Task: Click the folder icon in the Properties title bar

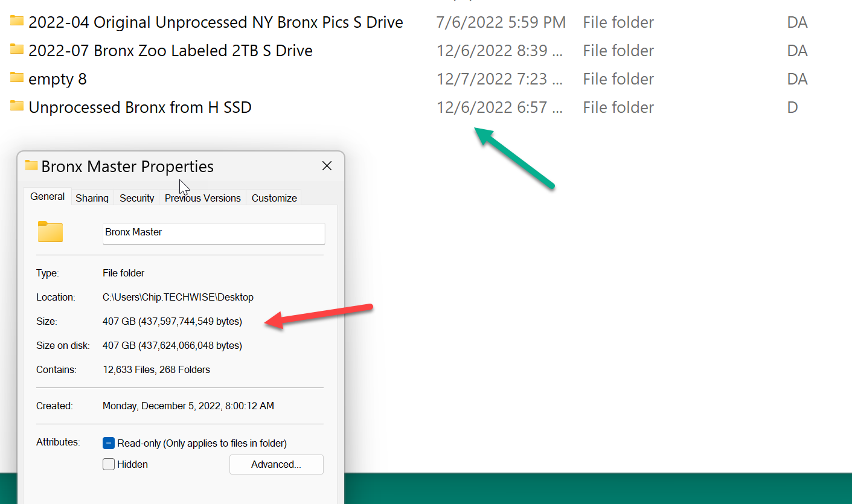Action: [x=28, y=165]
